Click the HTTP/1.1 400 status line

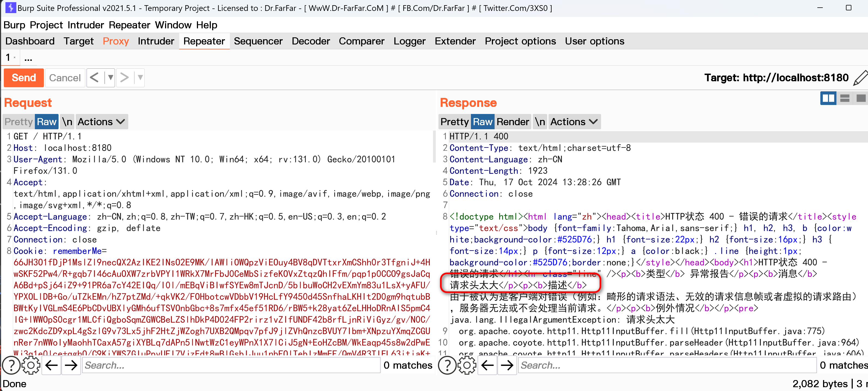click(x=479, y=136)
